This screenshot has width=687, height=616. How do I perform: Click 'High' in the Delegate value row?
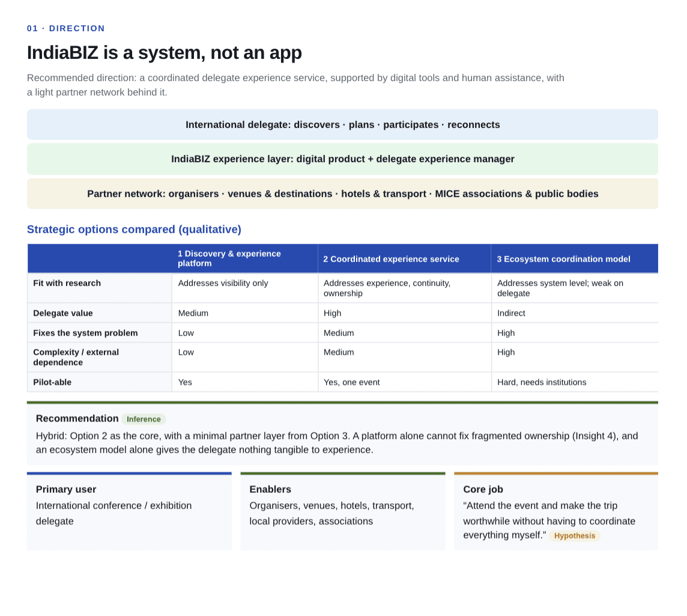coord(333,313)
